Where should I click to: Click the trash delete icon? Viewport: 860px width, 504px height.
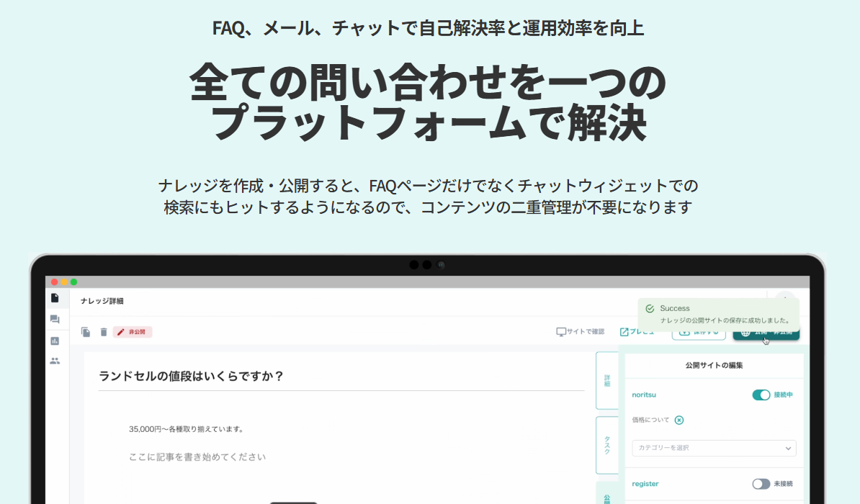click(104, 332)
